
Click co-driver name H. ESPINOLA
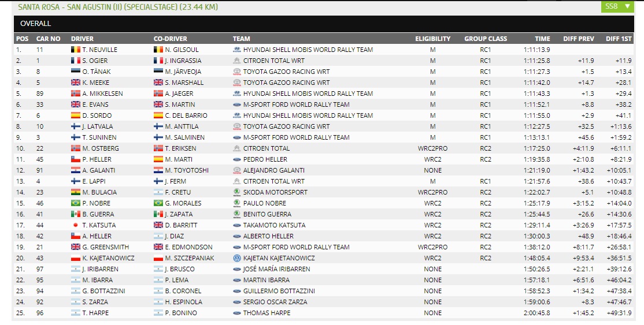tap(184, 302)
